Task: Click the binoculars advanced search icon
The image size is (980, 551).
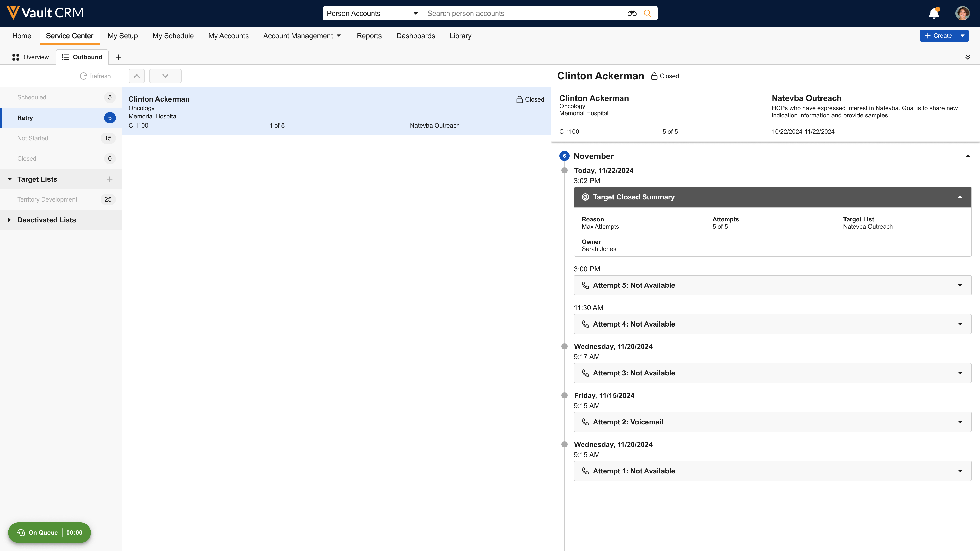Action: [632, 13]
